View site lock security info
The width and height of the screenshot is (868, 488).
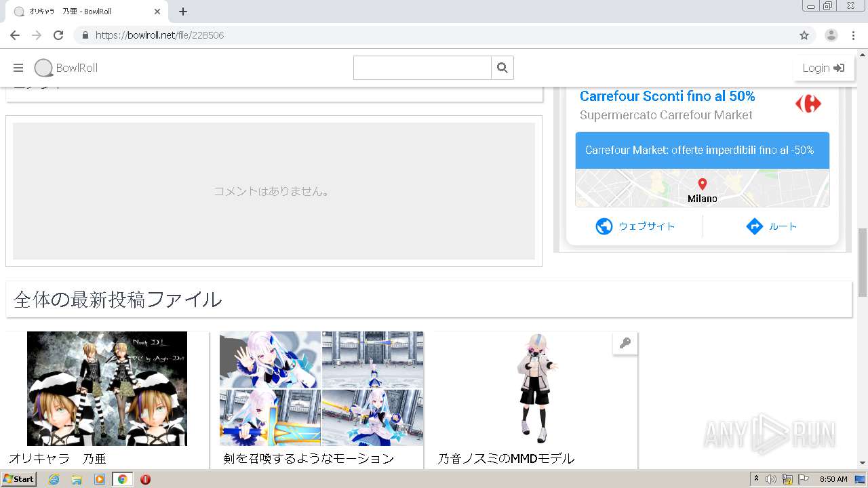85,35
